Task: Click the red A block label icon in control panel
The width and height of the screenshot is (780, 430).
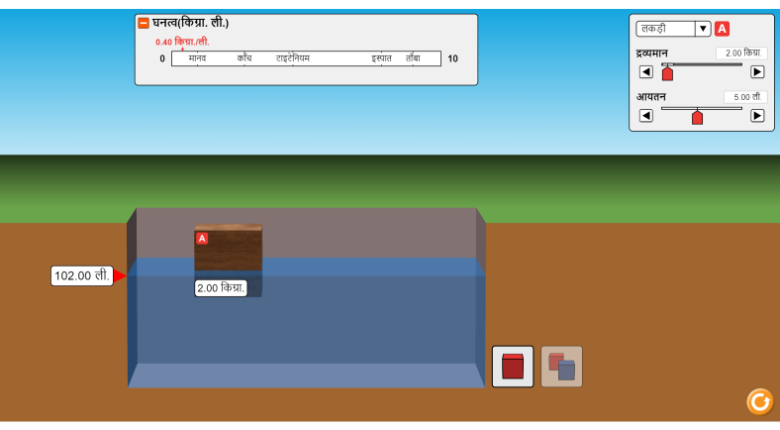Action: (x=722, y=29)
